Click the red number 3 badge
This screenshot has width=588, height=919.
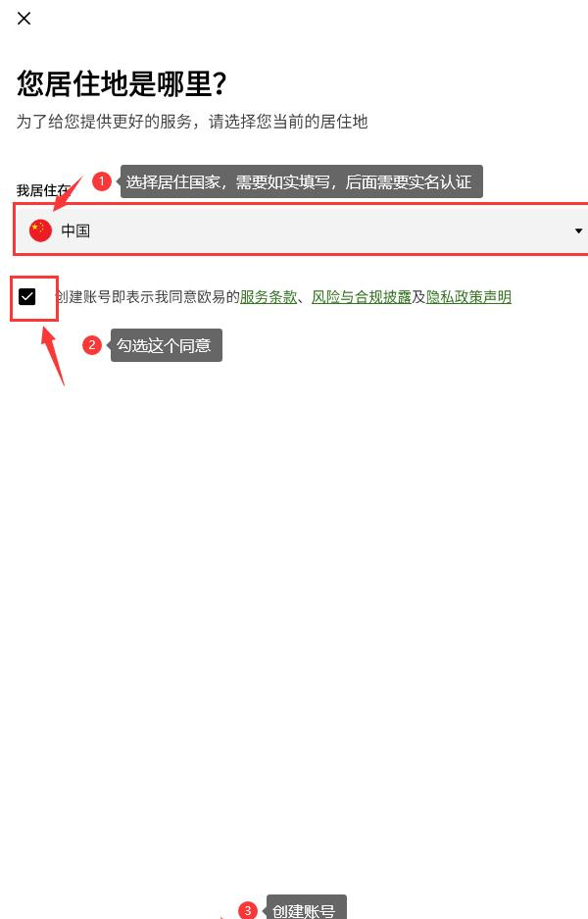248,909
